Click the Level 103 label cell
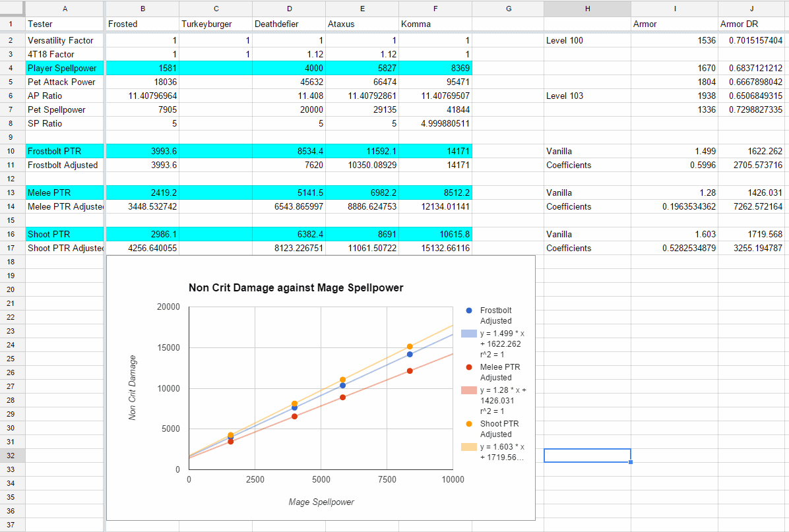Image resolution: width=789 pixels, height=532 pixels. point(586,96)
